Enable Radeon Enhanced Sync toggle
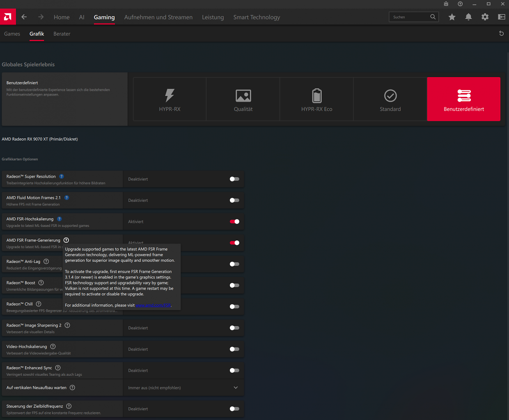The image size is (509, 420). click(x=234, y=370)
